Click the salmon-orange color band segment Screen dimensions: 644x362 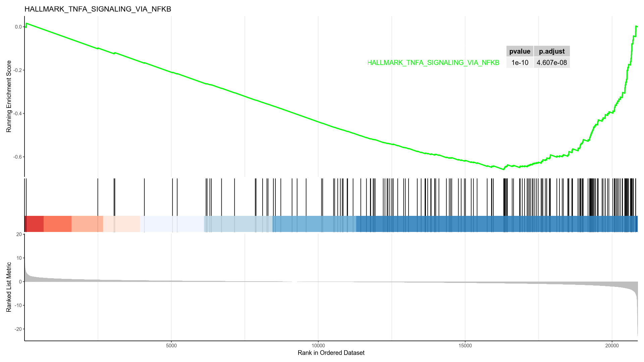57,224
